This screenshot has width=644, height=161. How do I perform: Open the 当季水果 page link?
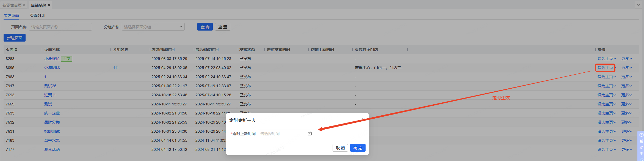(52, 140)
